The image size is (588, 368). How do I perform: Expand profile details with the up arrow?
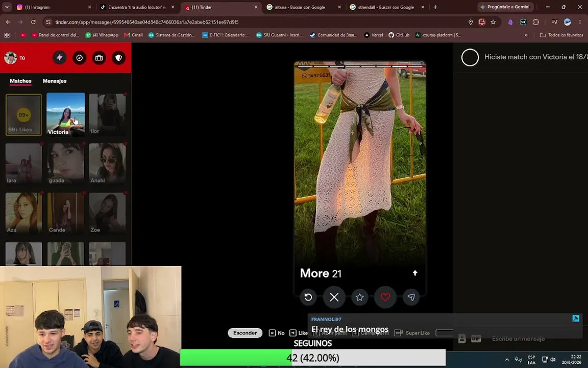[x=415, y=273]
